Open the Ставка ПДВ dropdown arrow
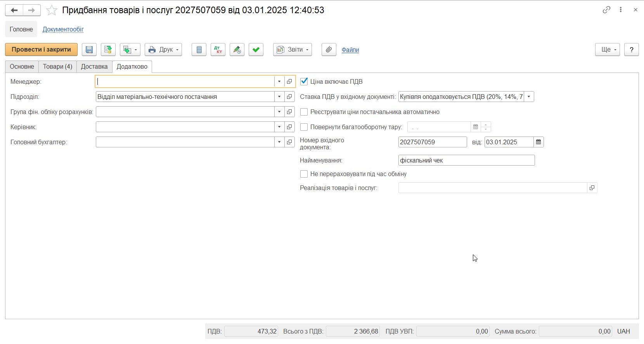The height and width of the screenshot is (344, 644). coord(529,97)
